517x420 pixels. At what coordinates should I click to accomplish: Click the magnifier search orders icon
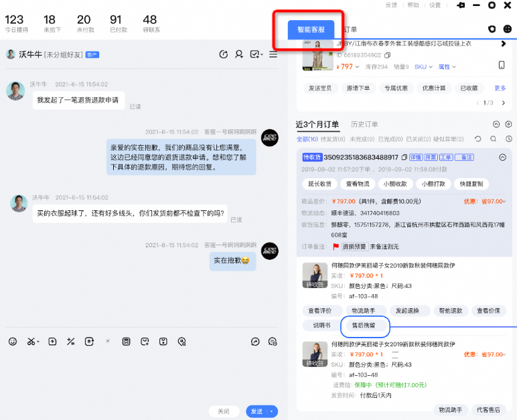[494, 139]
